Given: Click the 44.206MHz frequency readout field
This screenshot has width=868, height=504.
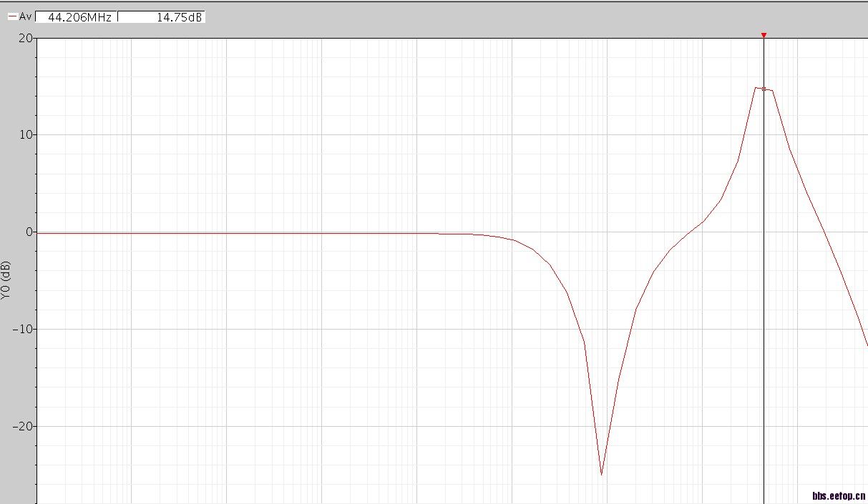Looking at the screenshot, I should click(77, 16).
